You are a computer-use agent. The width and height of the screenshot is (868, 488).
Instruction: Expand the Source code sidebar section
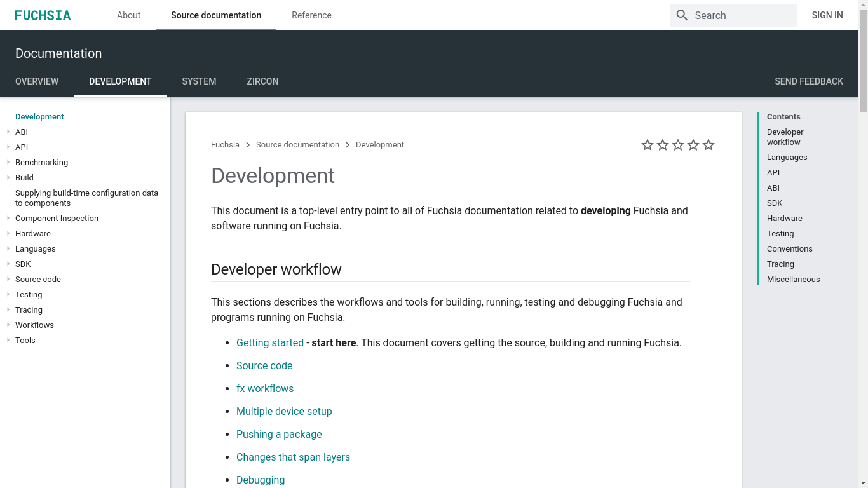coord(8,280)
